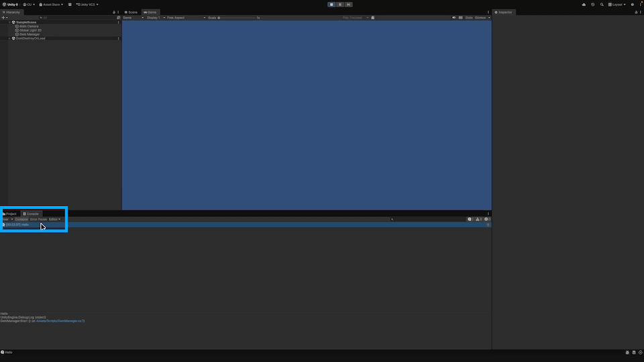Focus the Console search field
644x362 pixels.
pos(427,219)
